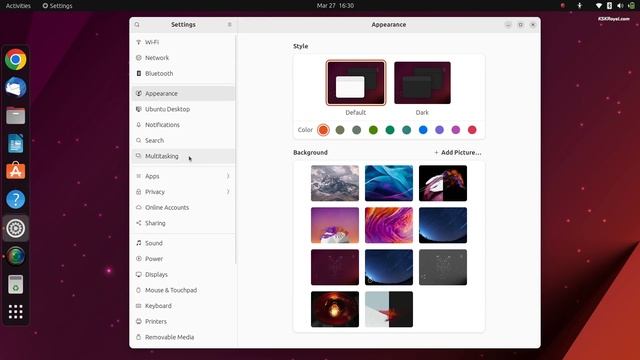Screen dimensions: 640x360
Task: Choose the orange accent color
Action: point(323,130)
